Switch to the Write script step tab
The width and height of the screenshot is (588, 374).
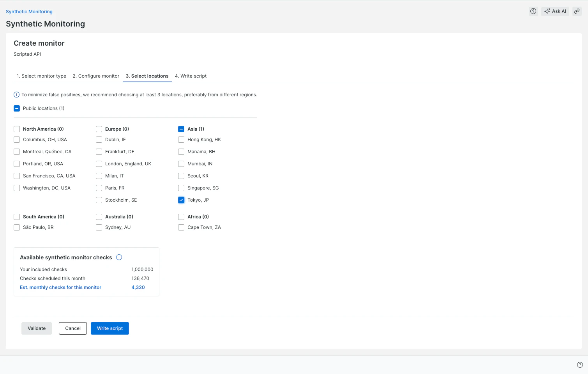click(191, 76)
